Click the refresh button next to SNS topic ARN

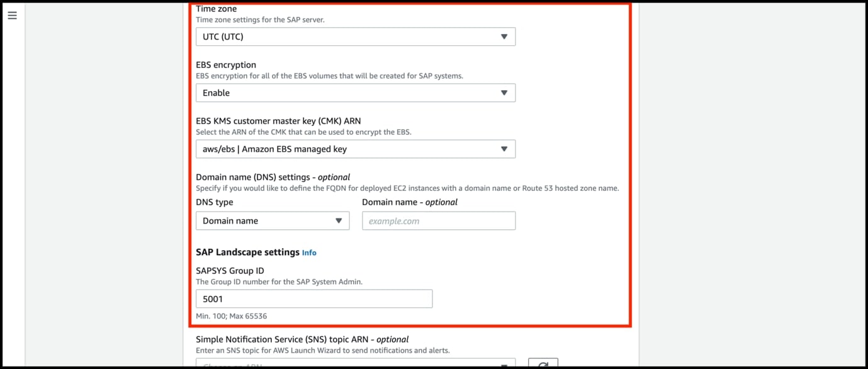(x=543, y=363)
